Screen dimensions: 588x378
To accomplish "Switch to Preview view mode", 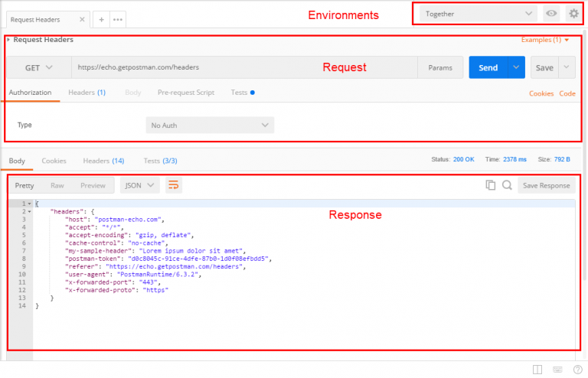I will pyautogui.click(x=93, y=185).
